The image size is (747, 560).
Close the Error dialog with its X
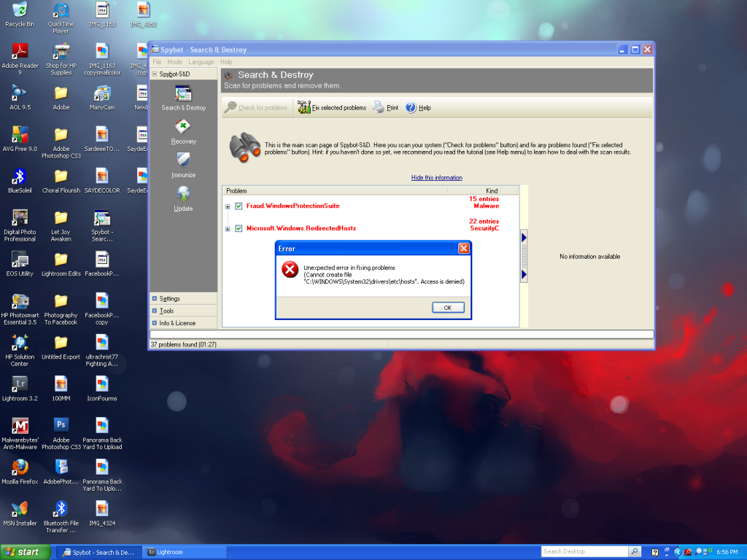[x=463, y=248]
